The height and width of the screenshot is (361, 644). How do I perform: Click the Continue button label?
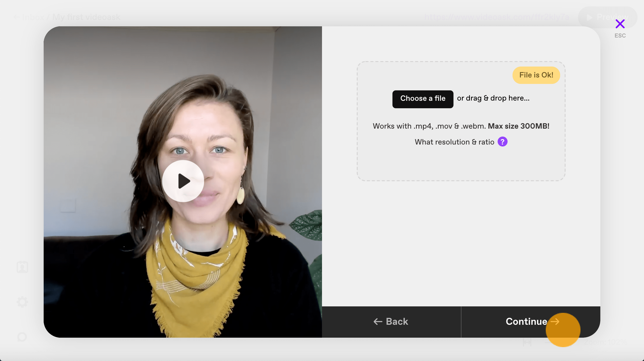point(526,322)
